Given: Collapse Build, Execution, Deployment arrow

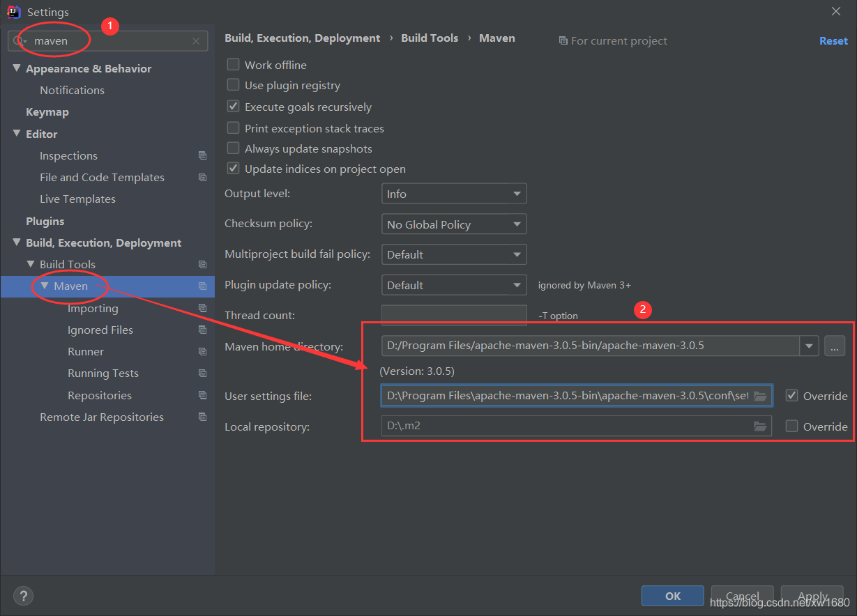Looking at the screenshot, I should click(17, 242).
